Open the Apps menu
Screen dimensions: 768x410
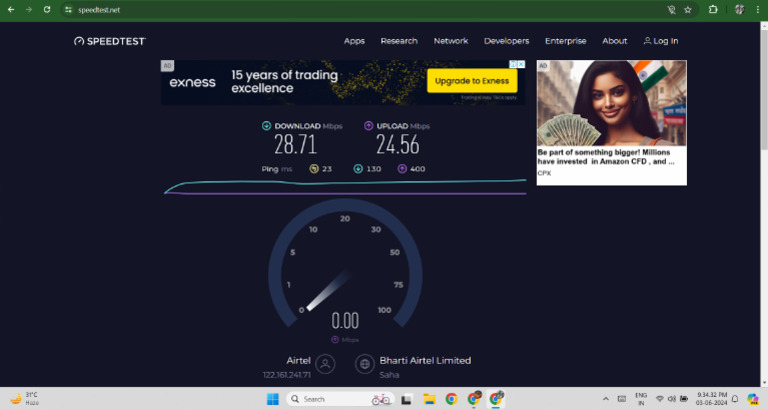pyautogui.click(x=354, y=41)
